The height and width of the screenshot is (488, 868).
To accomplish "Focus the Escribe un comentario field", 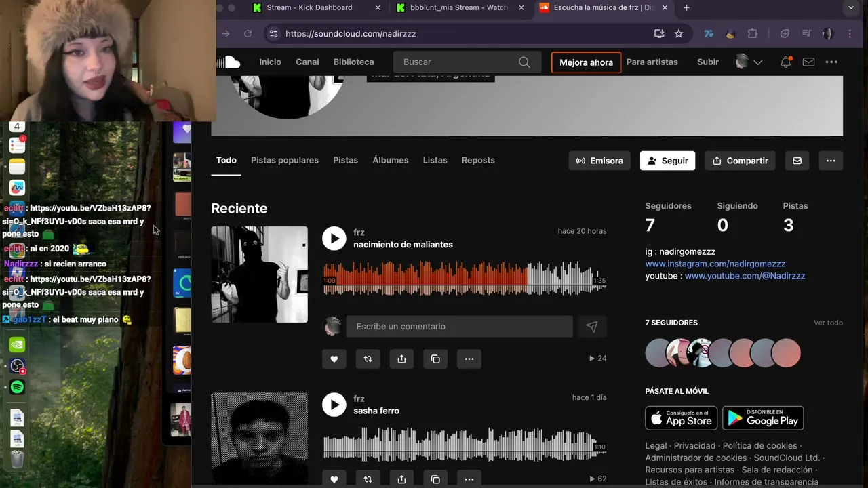I will 459,327.
